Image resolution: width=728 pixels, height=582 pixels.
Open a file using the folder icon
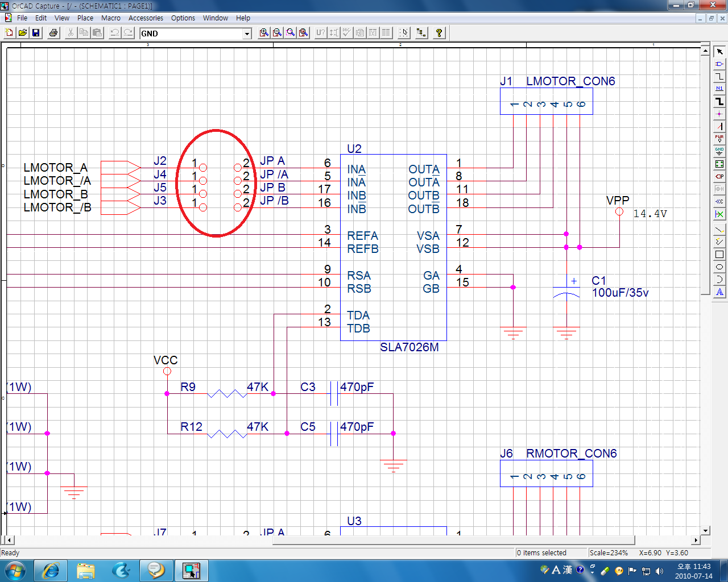tap(23, 33)
